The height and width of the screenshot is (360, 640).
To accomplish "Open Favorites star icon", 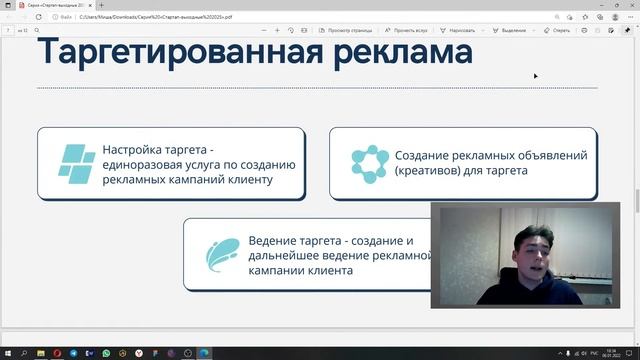I will point(585,17).
